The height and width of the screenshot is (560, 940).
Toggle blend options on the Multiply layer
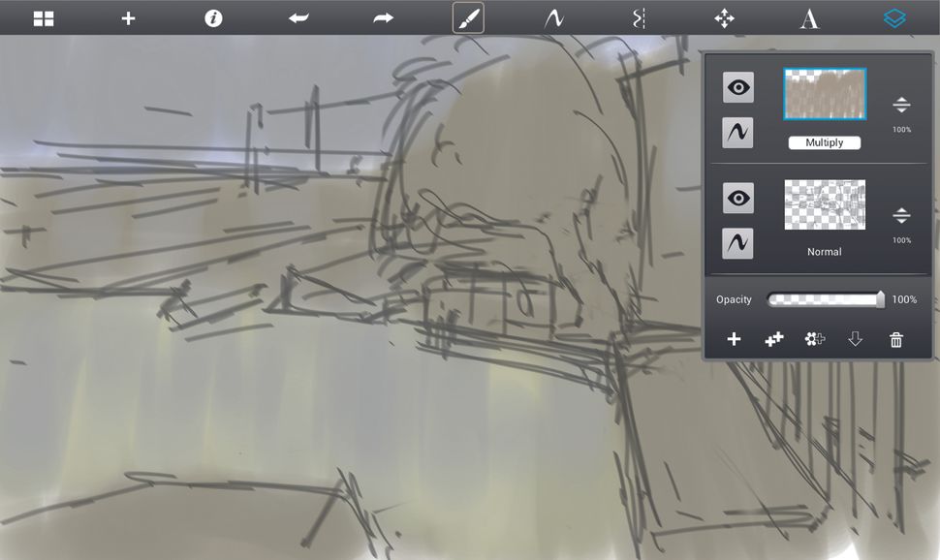pyautogui.click(x=737, y=132)
